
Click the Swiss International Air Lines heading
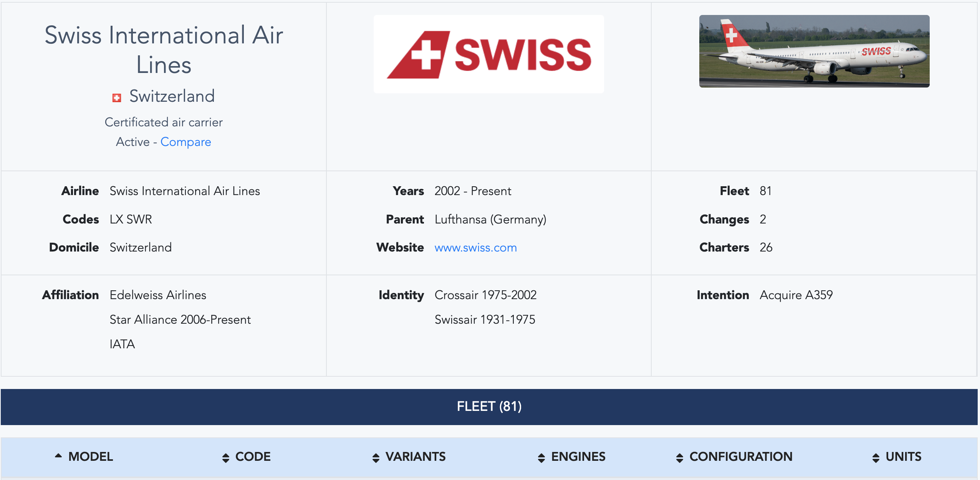(164, 50)
